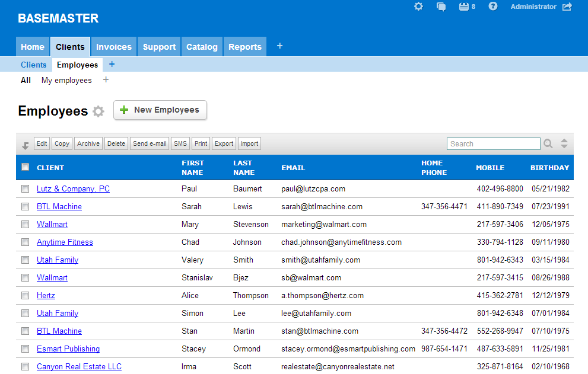Open Wallmart link in Mary's row

52,225
